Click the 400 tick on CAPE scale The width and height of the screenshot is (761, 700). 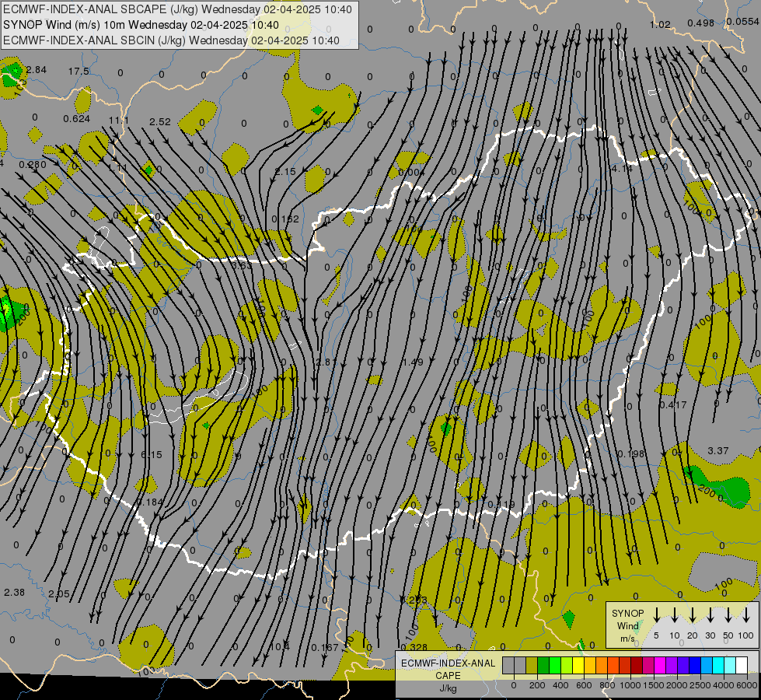(560, 685)
